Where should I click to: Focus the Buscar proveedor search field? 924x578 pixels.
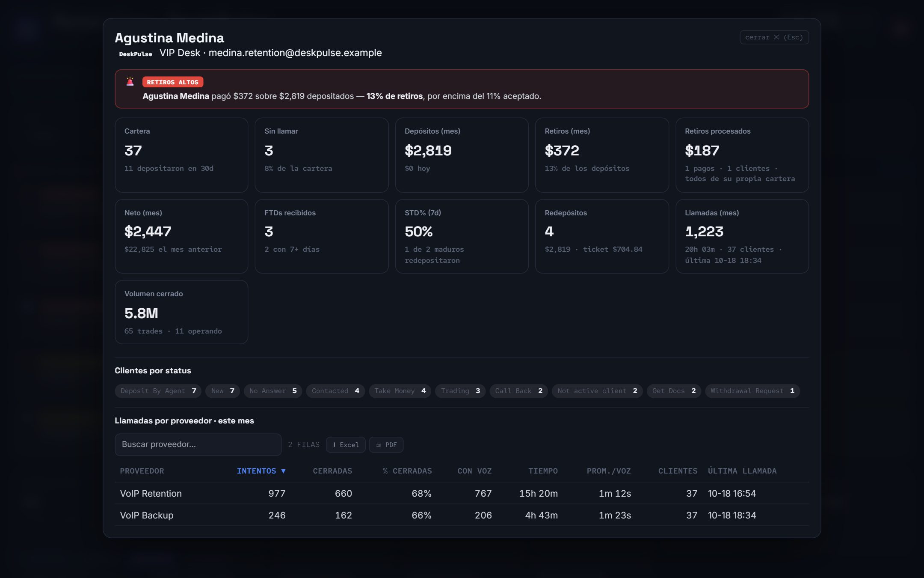198,444
